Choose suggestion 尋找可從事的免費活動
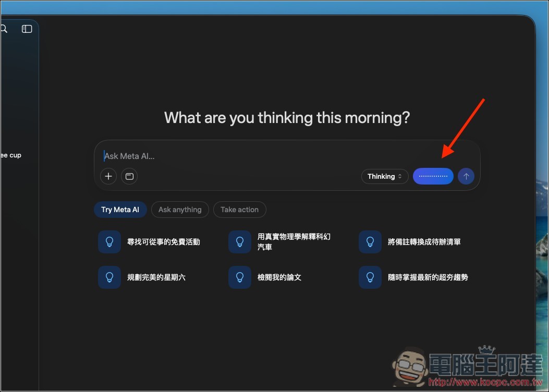Viewport: 549px width, 392px height. (x=149, y=242)
